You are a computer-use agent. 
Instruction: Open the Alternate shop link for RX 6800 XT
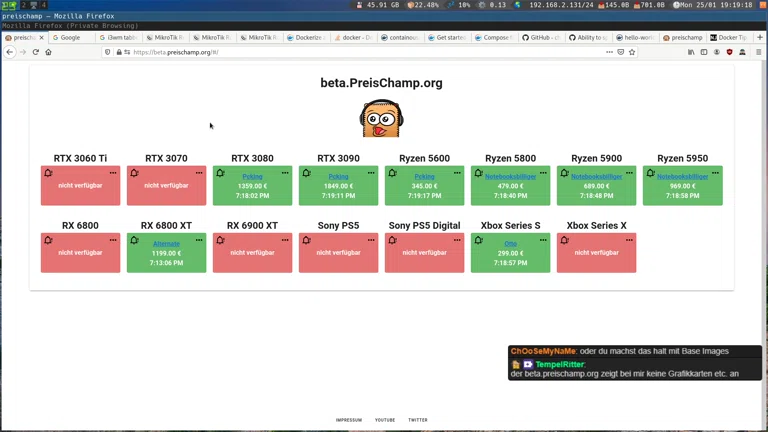(166, 244)
